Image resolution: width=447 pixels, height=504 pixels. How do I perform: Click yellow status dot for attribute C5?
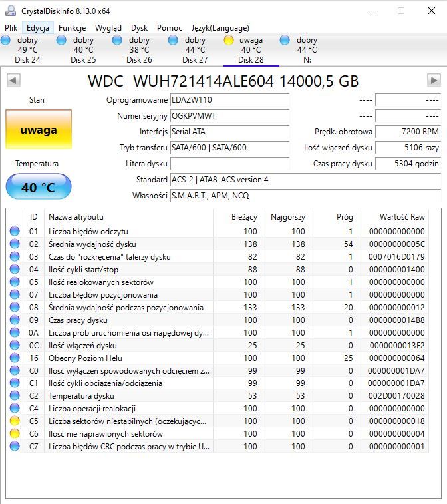(15, 421)
